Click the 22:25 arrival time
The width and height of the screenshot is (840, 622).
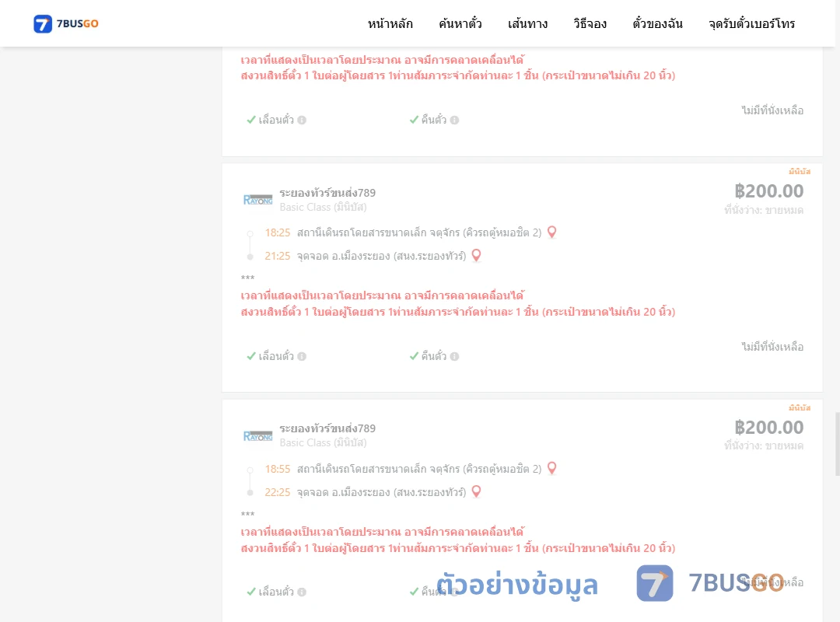278,492
